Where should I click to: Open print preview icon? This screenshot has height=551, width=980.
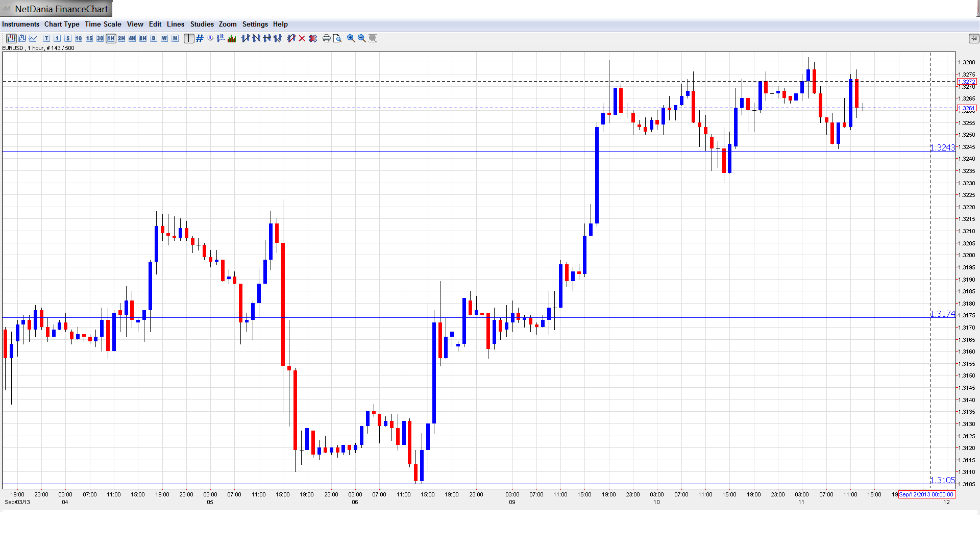(337, 38)
